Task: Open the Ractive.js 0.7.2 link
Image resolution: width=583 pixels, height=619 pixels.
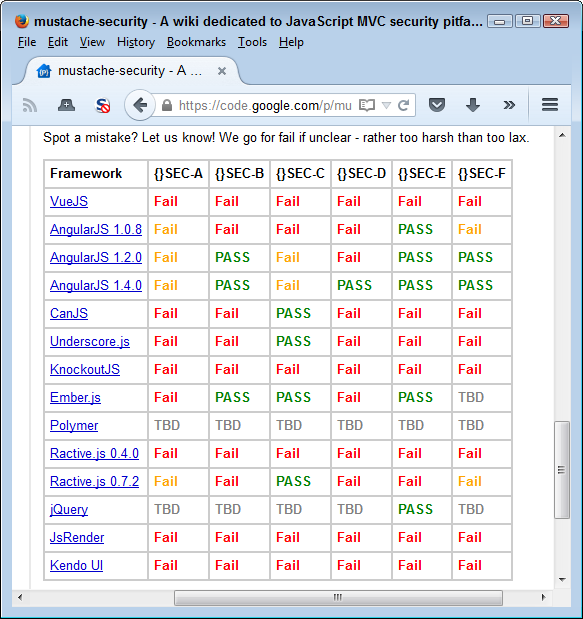Action: (94, 482)
